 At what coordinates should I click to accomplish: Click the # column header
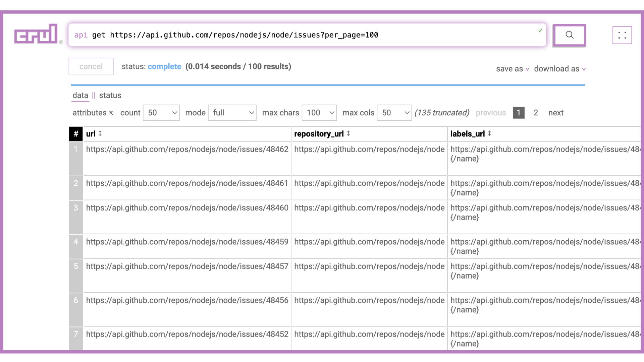coord(76,134)
